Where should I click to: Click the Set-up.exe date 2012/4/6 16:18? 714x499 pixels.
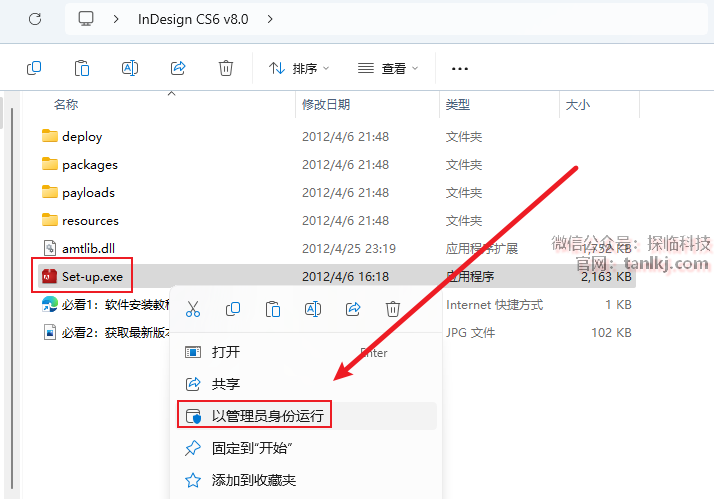[346, 276]
